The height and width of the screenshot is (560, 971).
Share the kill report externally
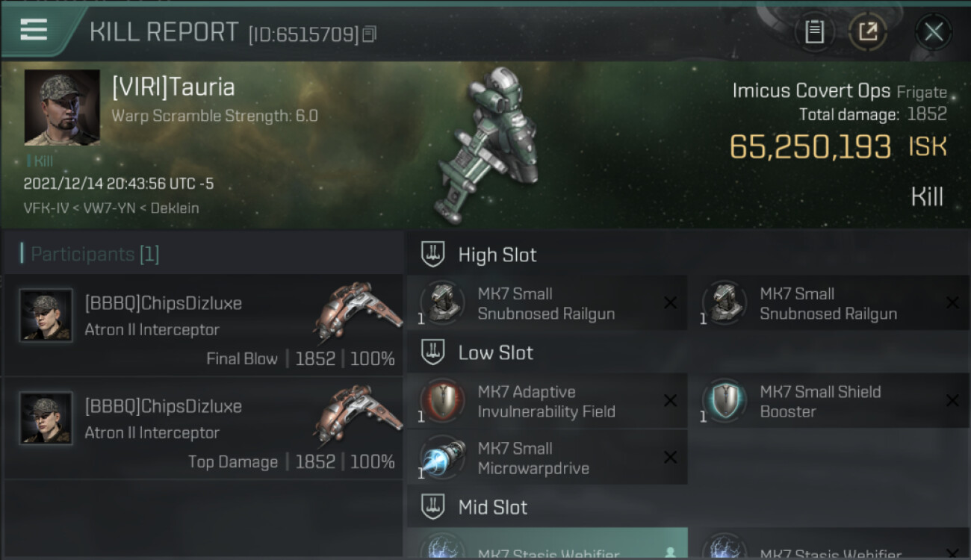(x=868, y=32)
